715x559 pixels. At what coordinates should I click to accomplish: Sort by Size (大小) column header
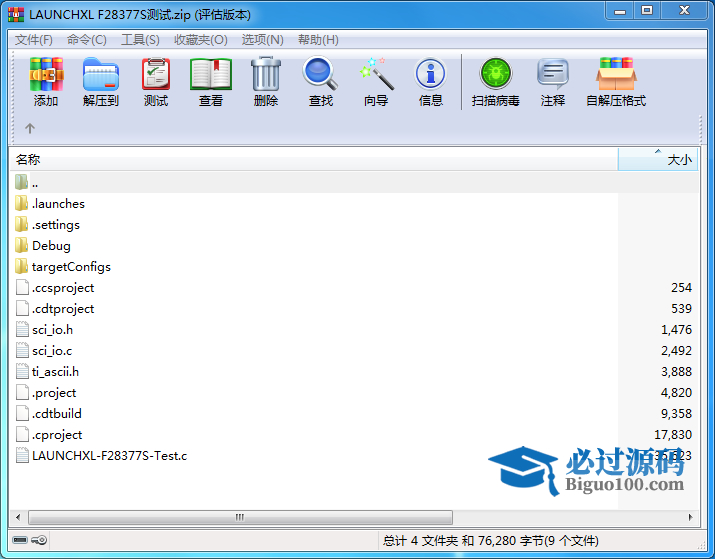click(658, 160)
